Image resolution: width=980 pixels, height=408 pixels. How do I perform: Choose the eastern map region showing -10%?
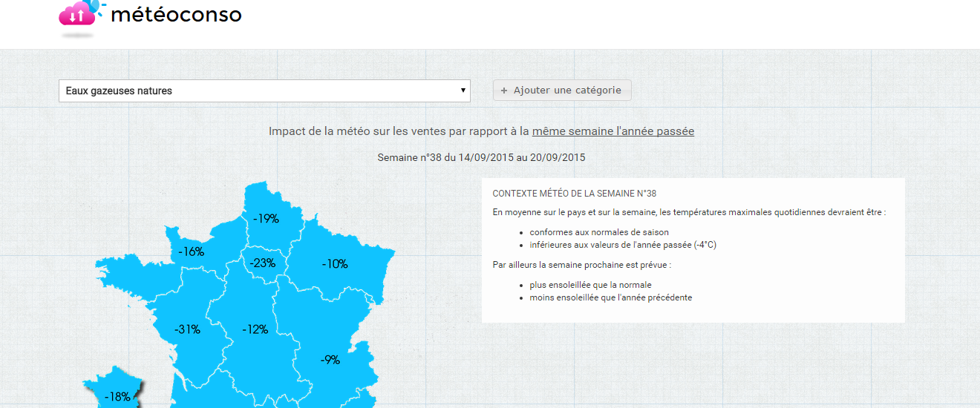point(335,264)
